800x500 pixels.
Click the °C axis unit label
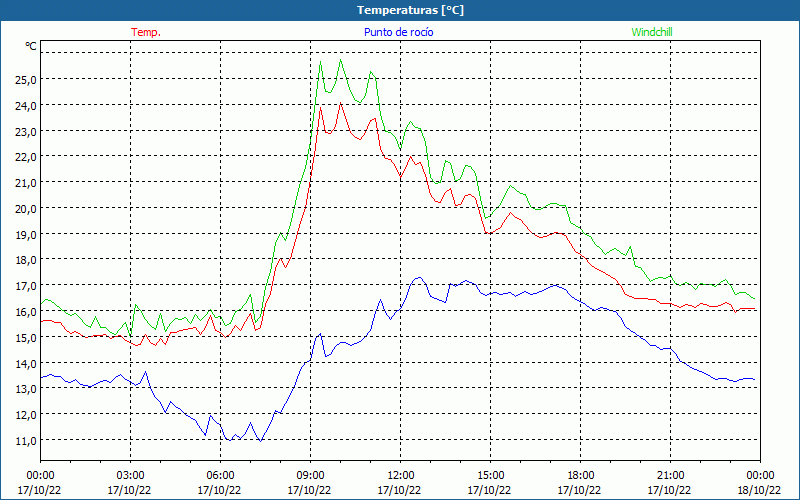click(x=31, y=46)
